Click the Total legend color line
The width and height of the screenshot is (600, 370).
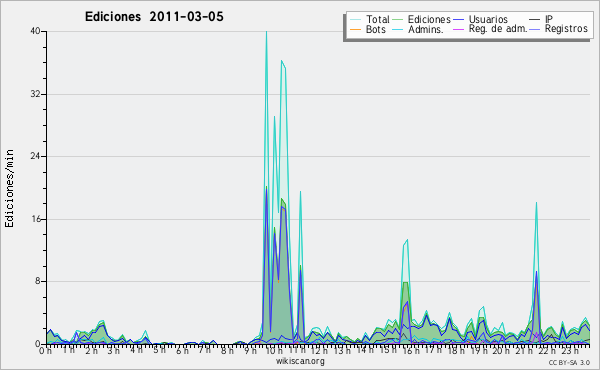pos(355,19)
